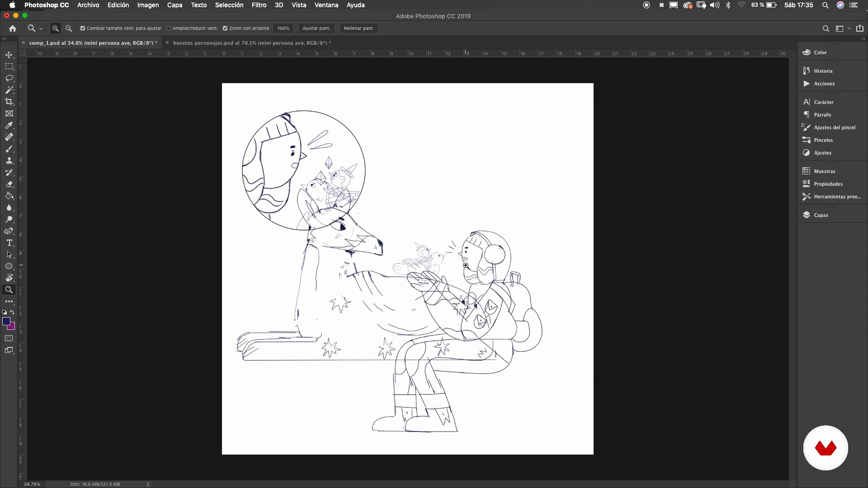Open macOS Spotlight search
The image size is (868, 488).
click(825, 5)
